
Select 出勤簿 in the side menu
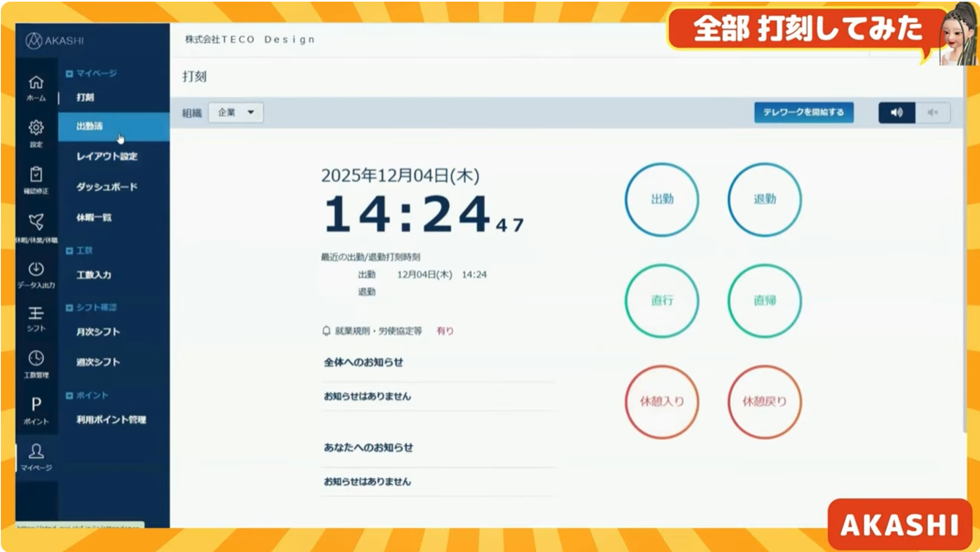114,126
